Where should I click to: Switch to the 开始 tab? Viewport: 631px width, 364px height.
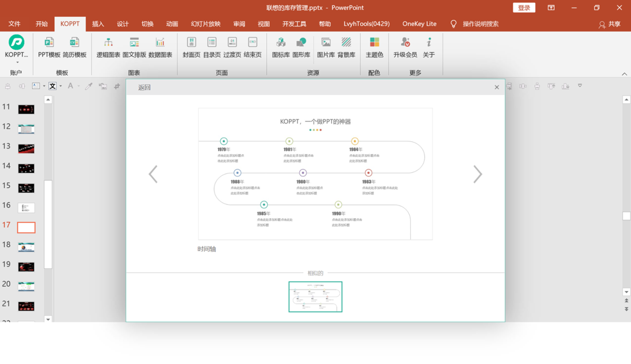coord(42,24)
